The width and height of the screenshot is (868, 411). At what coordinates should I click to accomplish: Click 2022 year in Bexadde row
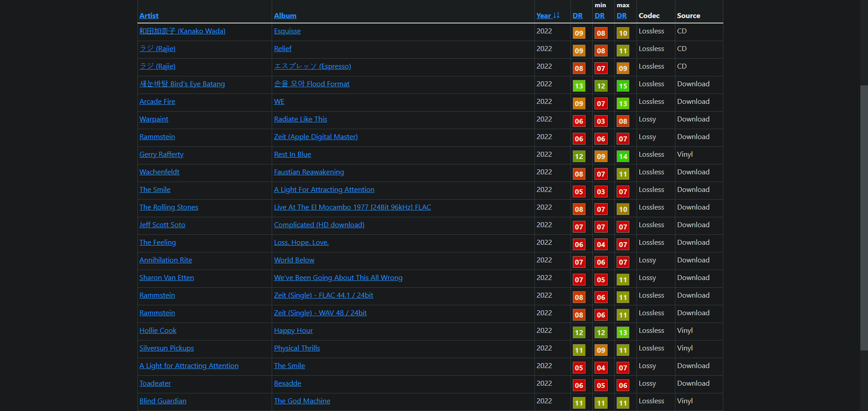pyautogui.click(x=544, y=383)
